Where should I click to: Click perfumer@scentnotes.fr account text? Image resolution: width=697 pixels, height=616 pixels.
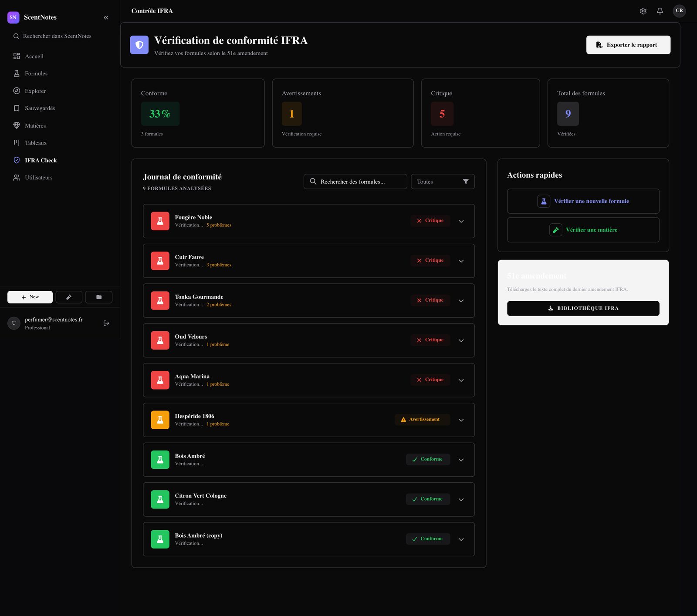[54, 320]
